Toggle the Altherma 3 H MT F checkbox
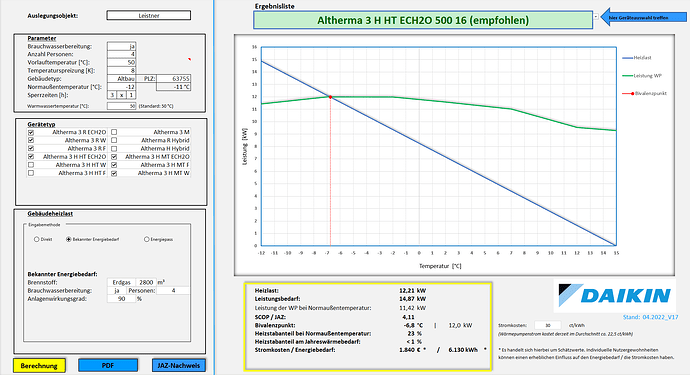 click(114, 165)
